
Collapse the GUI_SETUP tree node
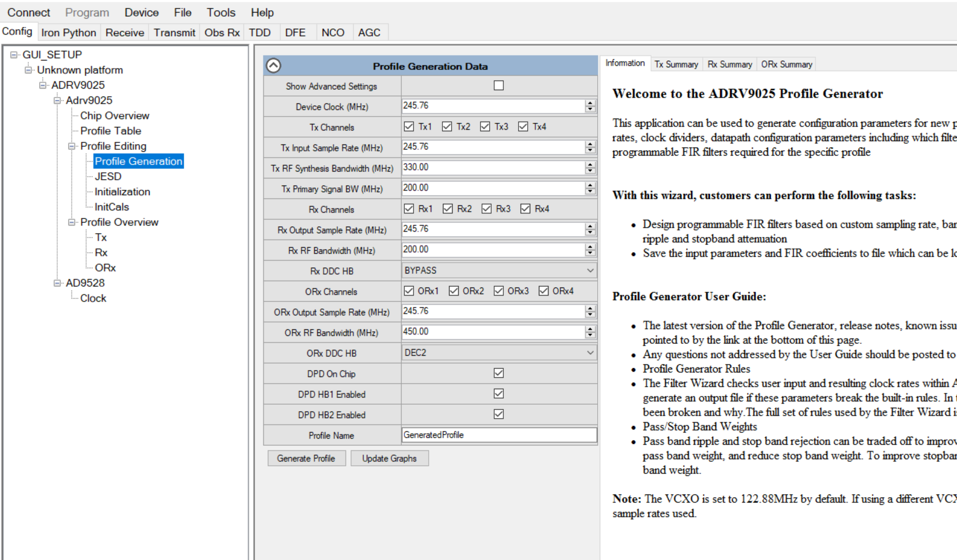pos(14,55)
